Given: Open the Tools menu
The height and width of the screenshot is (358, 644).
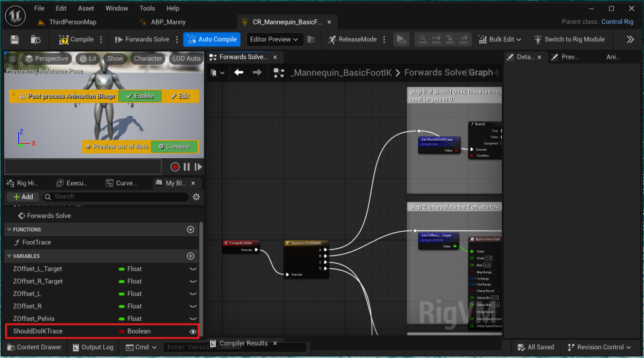Looking at the screenshot, I should pos(147,8).
